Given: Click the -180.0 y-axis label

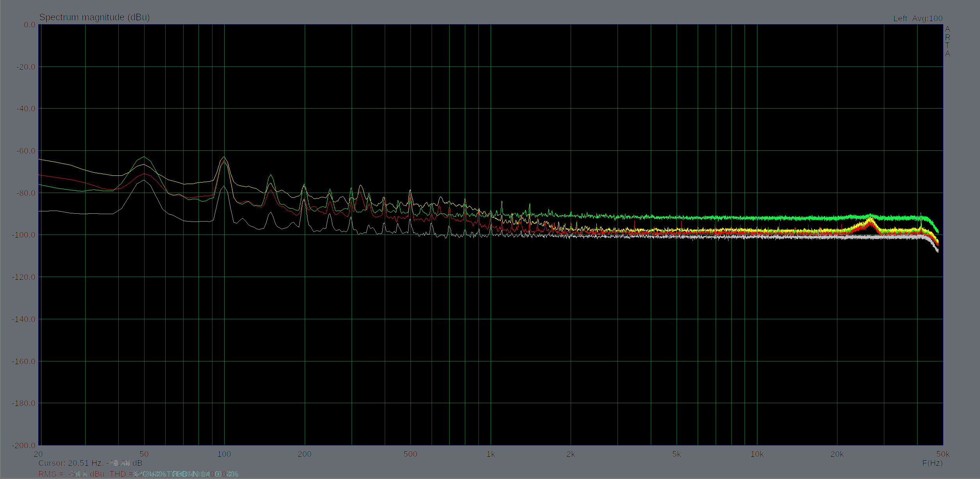Looking at the screenshot, I should [x=24, y=403].
